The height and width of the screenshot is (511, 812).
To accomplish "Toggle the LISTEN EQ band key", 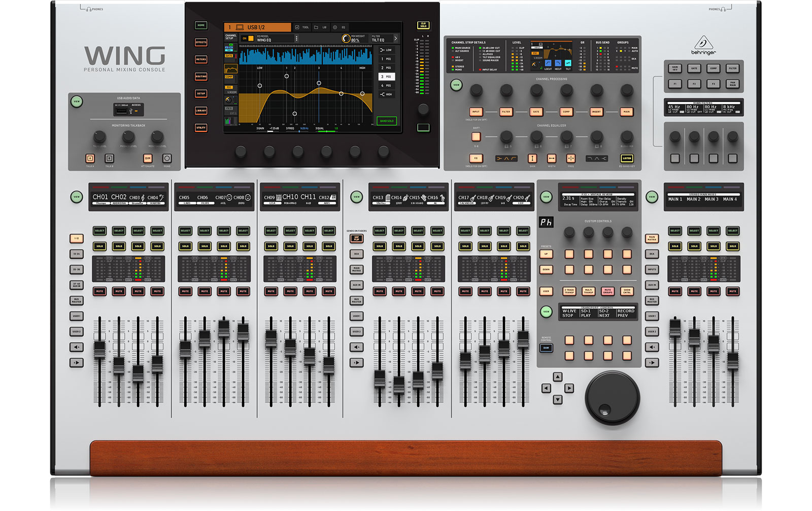I will pos(627,159).
